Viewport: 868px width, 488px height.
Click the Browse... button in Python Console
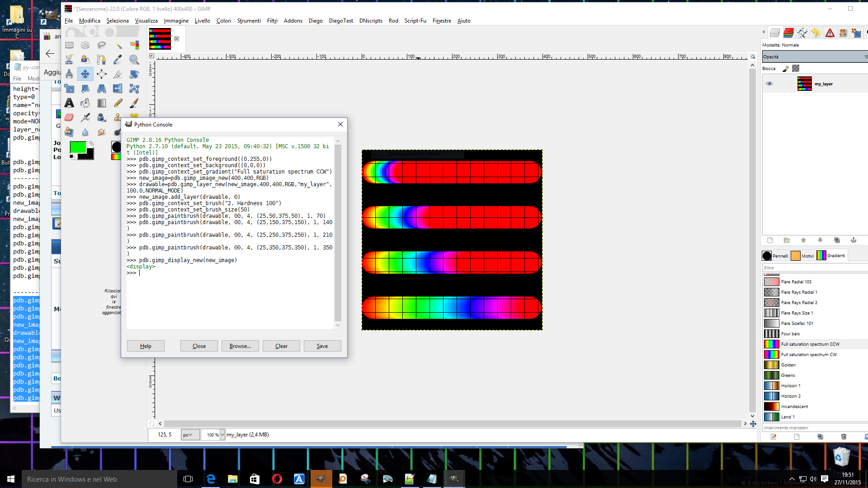coord(240,346)
